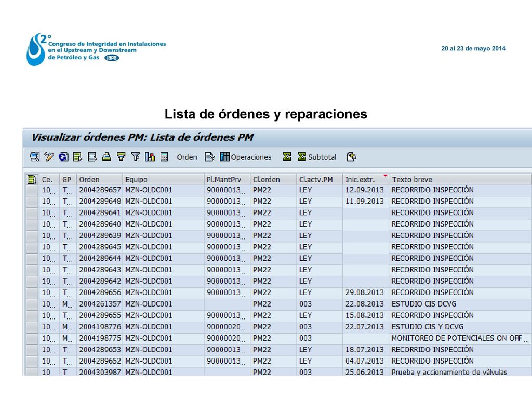Click the Operaciones toolbar label
532x399 pixels.
(251, 157)
